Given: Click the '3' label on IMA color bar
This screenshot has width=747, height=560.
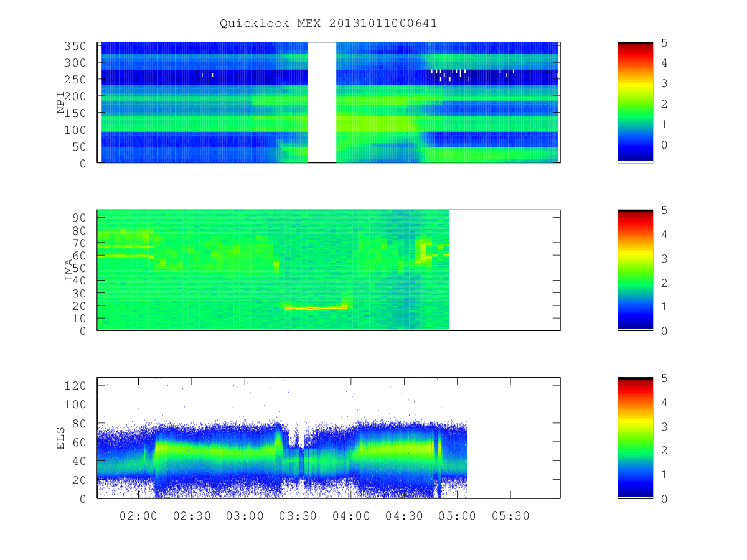Looking at the screenshot, I should click(x=664, y=258).
